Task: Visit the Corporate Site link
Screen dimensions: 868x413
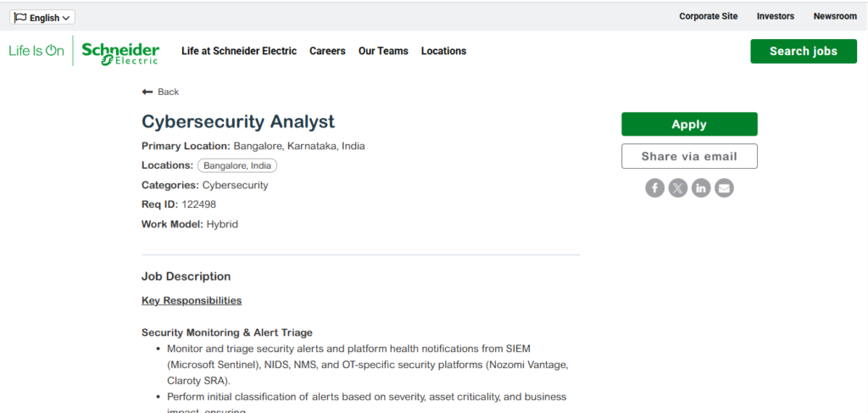Action: (709, 17)
